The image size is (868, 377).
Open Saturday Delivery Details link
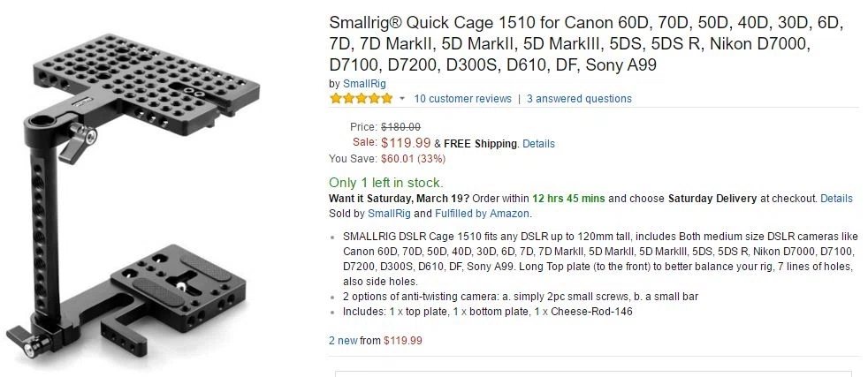point(836,198)
